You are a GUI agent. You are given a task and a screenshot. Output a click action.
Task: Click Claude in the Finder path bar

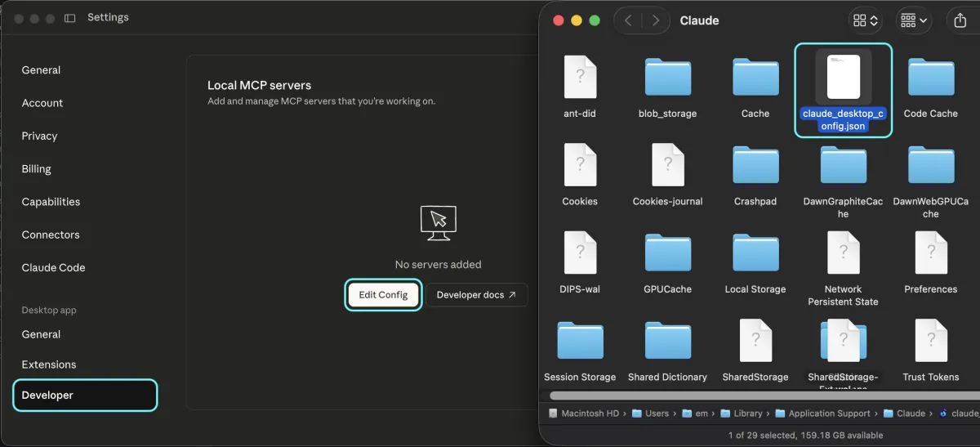[x=904, y=413]
